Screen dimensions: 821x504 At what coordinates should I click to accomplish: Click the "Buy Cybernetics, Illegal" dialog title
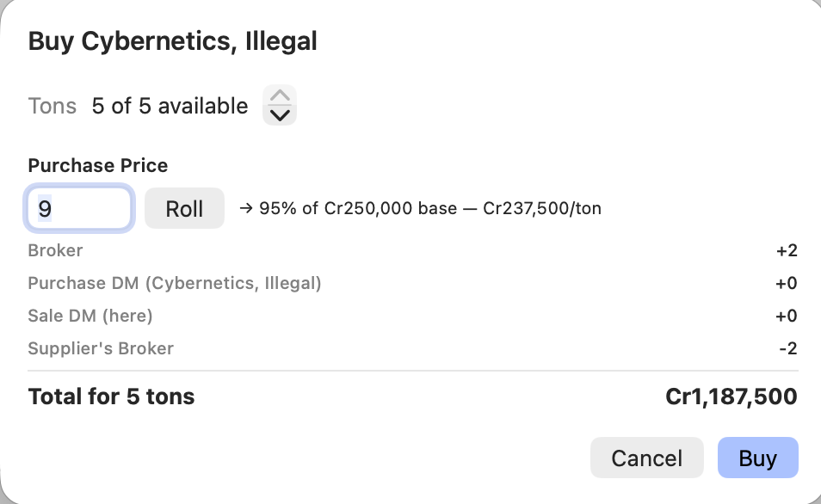pyautogui.click(x=173, y=41)
